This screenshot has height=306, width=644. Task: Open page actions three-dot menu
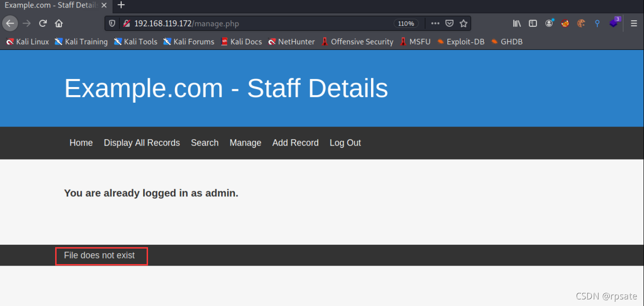click(435, 23)
